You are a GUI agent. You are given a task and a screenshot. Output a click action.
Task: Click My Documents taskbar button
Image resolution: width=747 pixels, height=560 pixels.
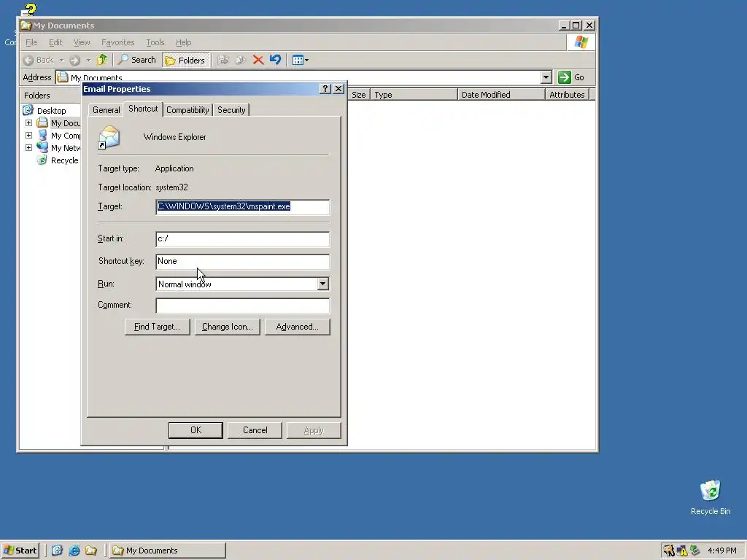pyautogui.click(x=168, y=551)
